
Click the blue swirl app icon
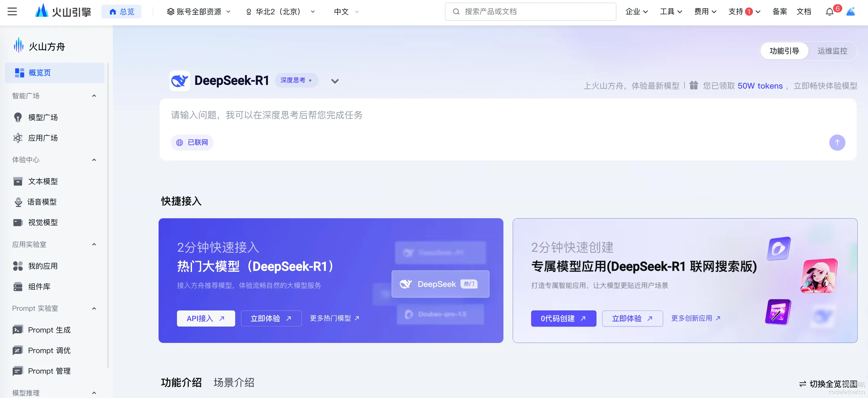[779, 249]
